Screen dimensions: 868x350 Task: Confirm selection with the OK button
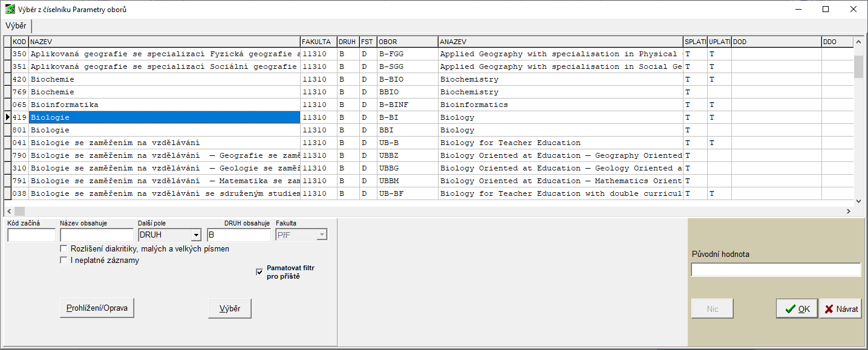tap(797, 309)
